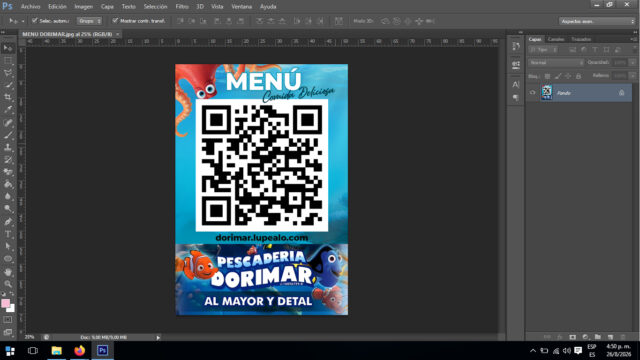640x360 pixels.
Task: Open the History panel icon
Action: pos(516,46)
